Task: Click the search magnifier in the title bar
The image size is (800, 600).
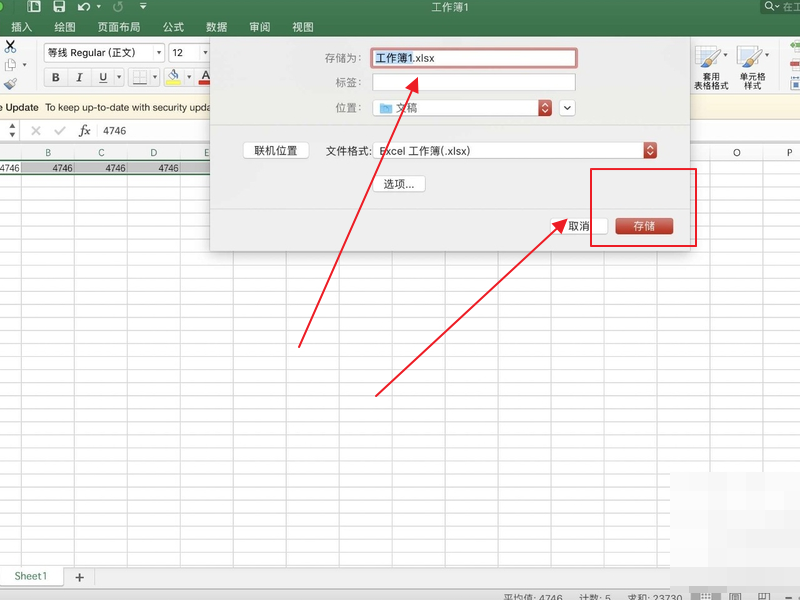Action: [x=769, y=6]
